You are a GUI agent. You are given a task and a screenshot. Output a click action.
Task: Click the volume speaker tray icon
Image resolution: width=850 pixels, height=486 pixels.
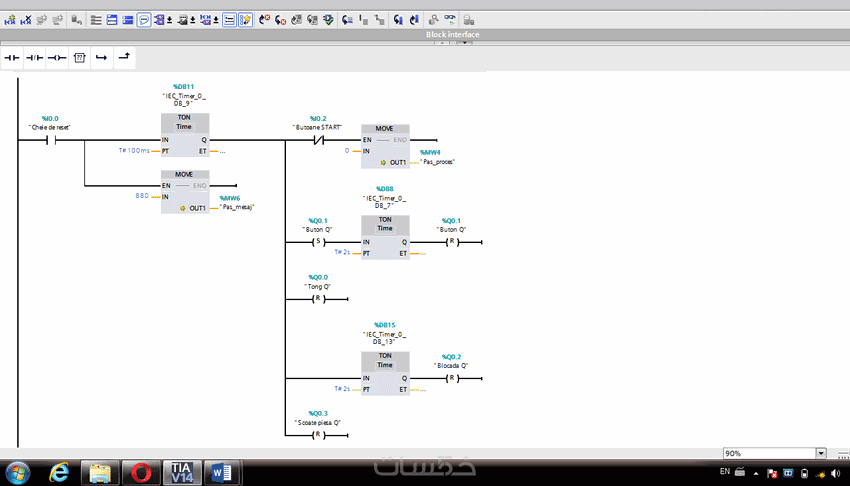[836, 474]
